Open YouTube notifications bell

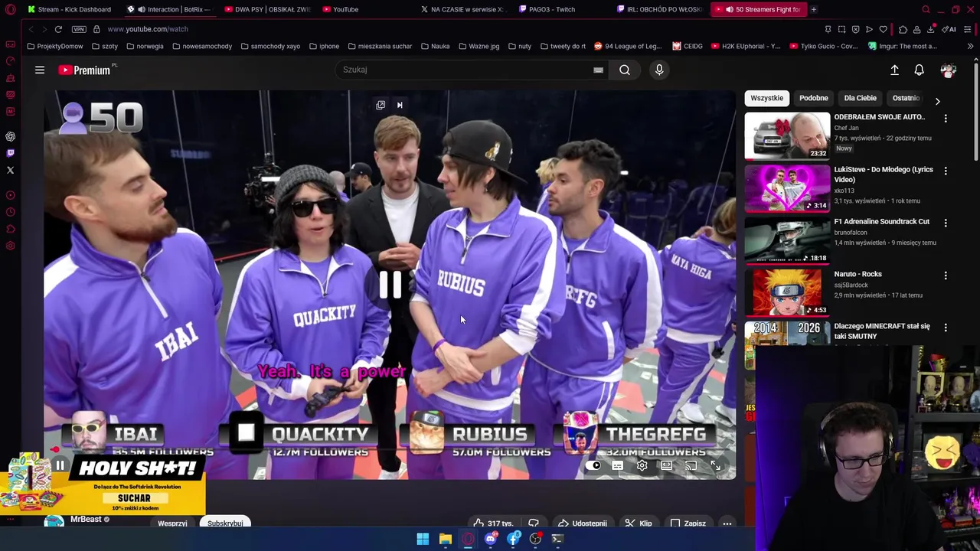[919, 70]
